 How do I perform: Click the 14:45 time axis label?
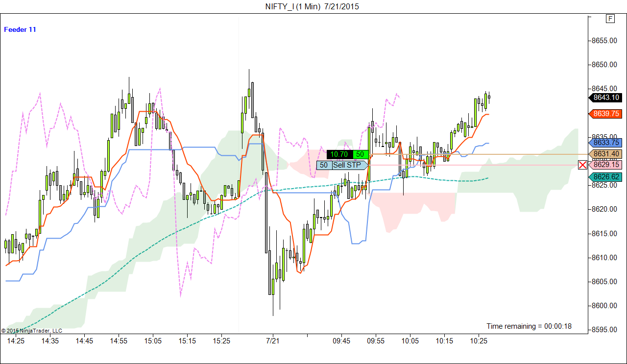[x=84, y=340]
